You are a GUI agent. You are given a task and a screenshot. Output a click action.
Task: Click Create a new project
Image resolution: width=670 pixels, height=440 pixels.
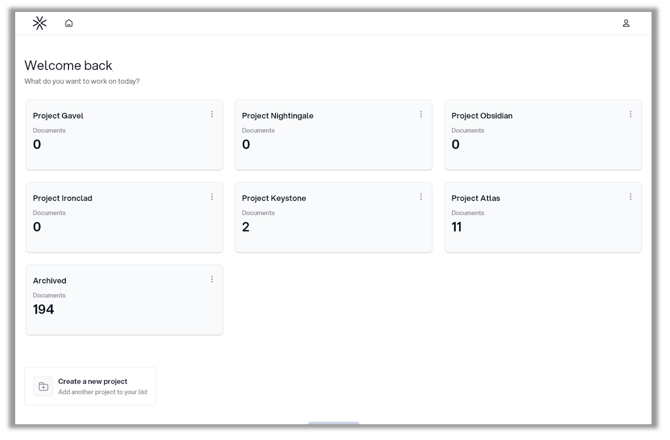tap(92, 382)
